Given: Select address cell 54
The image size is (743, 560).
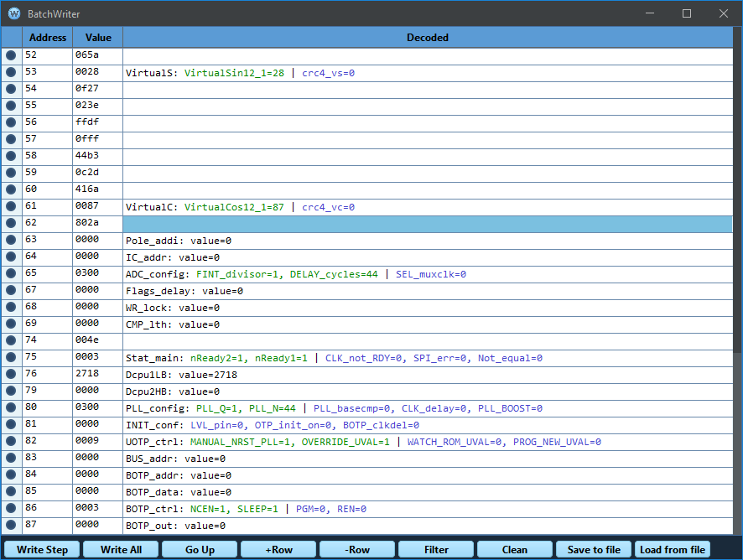Looking at the screenshot, I should click(48, 88).
